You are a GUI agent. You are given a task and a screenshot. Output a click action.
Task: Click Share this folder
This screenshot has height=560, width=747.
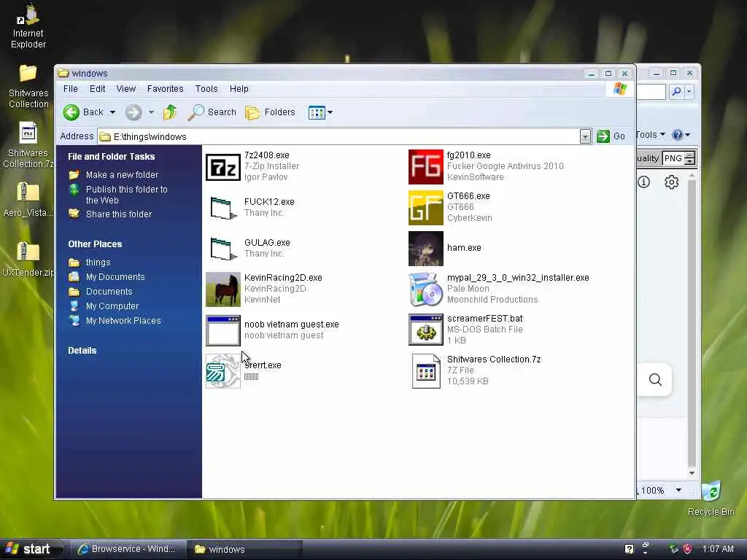[x=119, y=214]
